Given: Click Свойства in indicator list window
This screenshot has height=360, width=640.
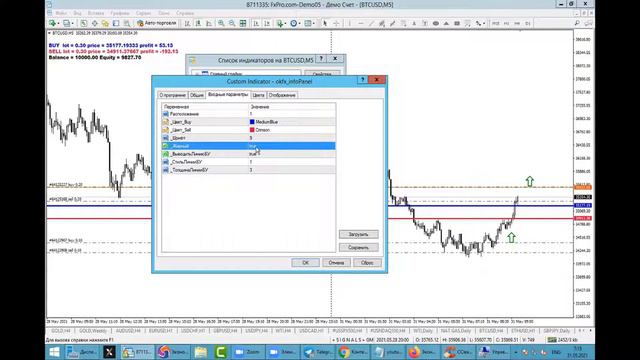Looking at the screenshot, I should point(322,74).
